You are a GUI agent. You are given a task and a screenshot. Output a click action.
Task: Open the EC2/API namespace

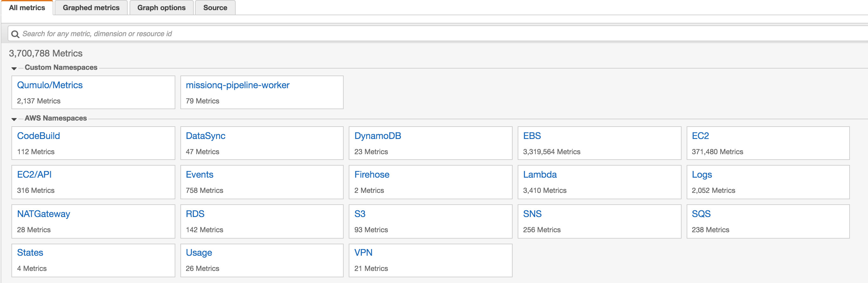34,174
